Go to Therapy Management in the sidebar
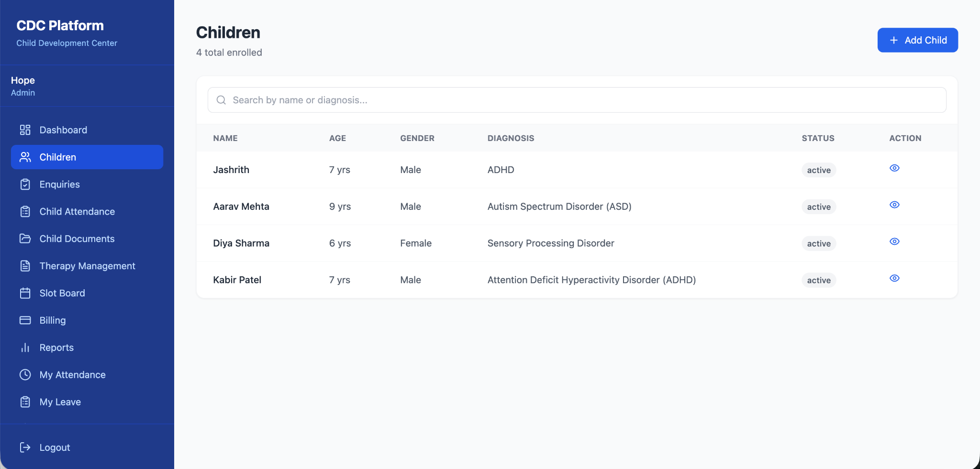980x469 pixels. coord(87,266)
